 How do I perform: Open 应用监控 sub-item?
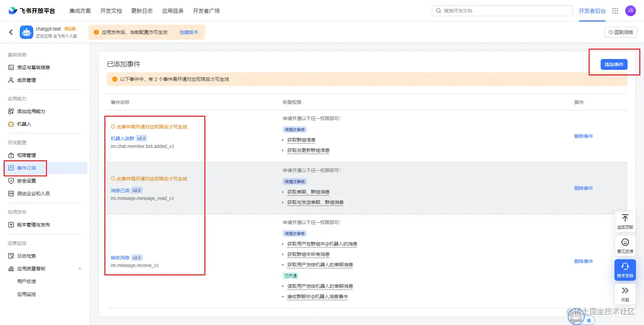point(26,294)
